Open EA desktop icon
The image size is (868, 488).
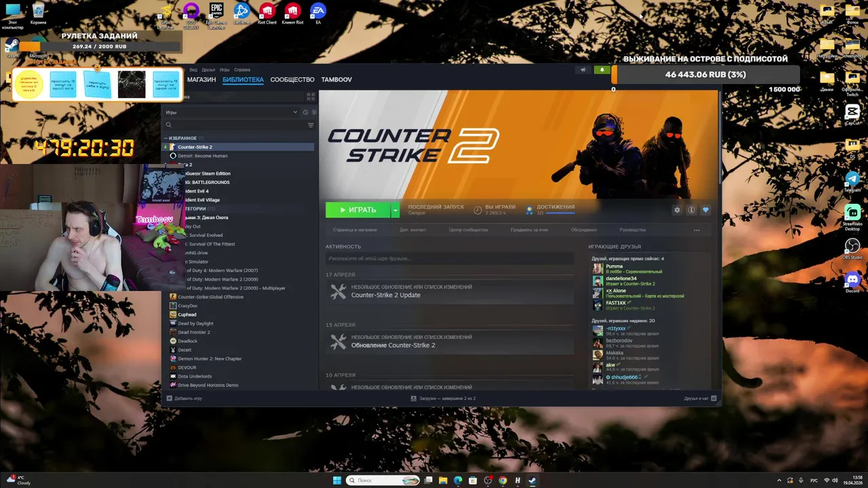[317, 14]
